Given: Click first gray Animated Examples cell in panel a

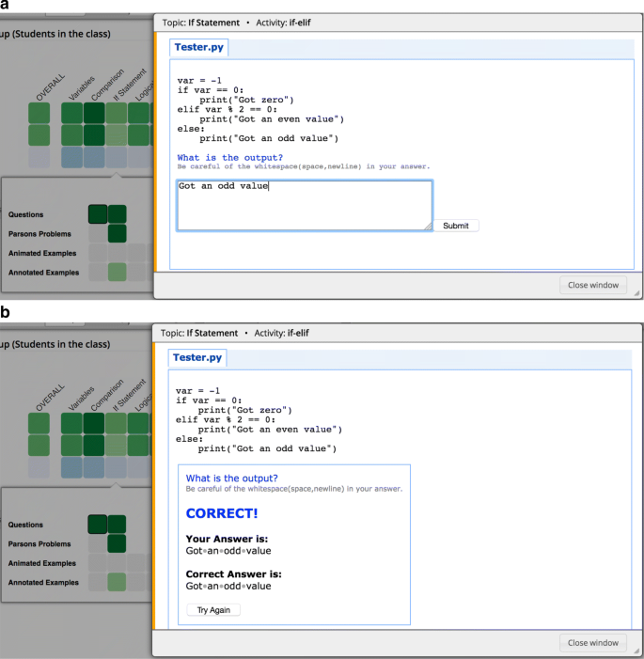Looking at the screenshot, I should pos(98,253).
